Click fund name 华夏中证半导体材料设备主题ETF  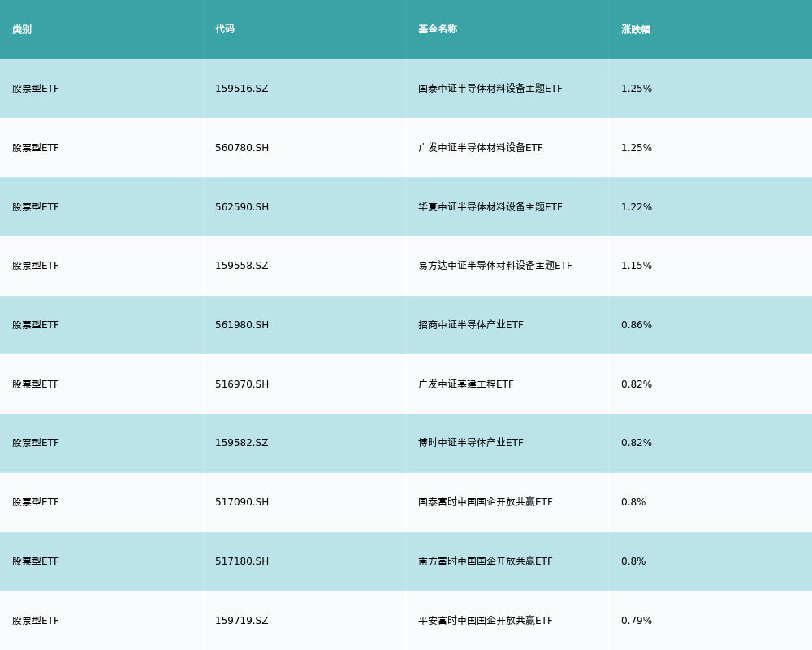point(490,207)
